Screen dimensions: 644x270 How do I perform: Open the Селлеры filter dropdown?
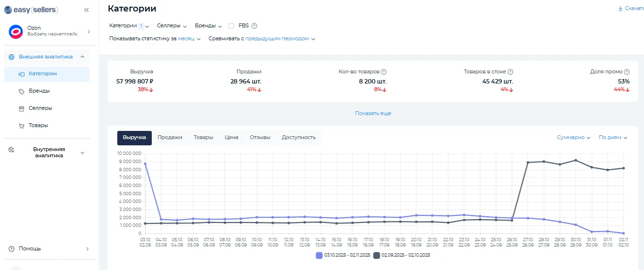coord(171,26)
